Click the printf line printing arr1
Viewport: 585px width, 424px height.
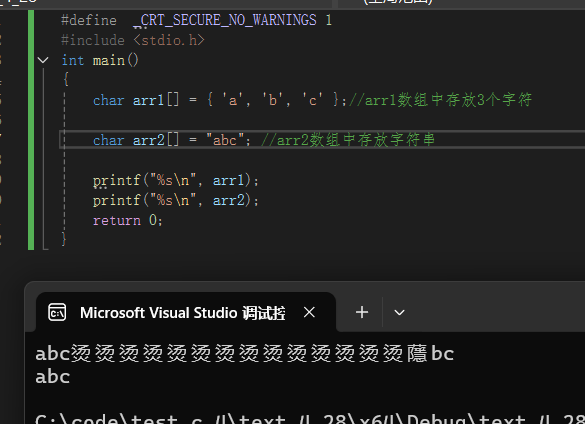[x=175, y=181]
